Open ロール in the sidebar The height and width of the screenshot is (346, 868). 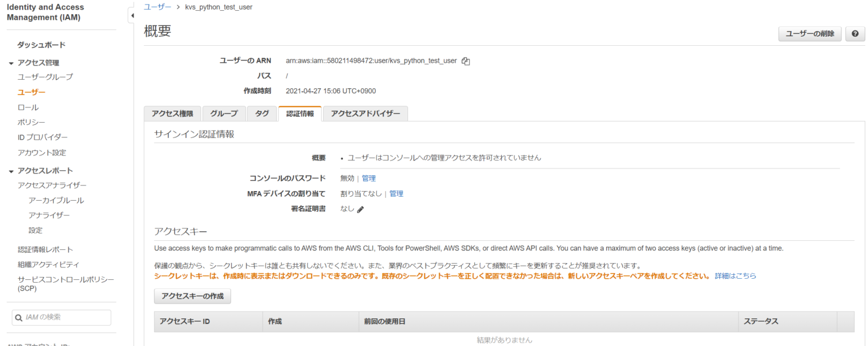(x=28, y=107)
